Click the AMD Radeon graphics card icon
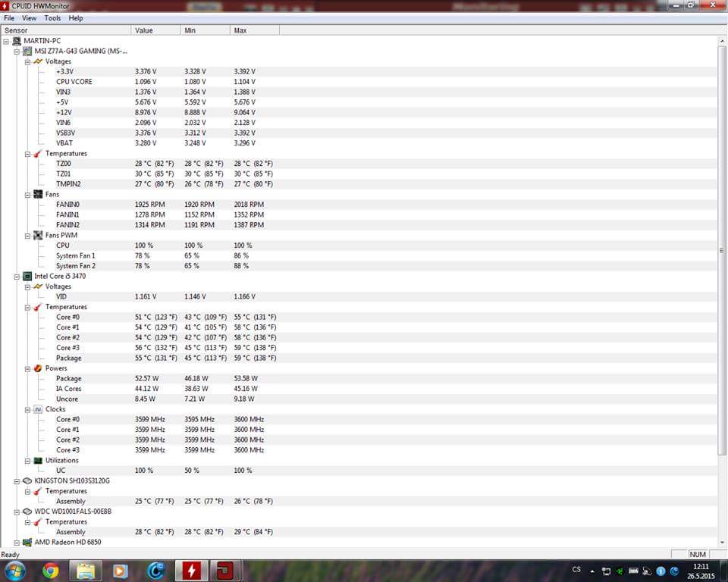The image size is (728, 582). [x=27, y=542]
